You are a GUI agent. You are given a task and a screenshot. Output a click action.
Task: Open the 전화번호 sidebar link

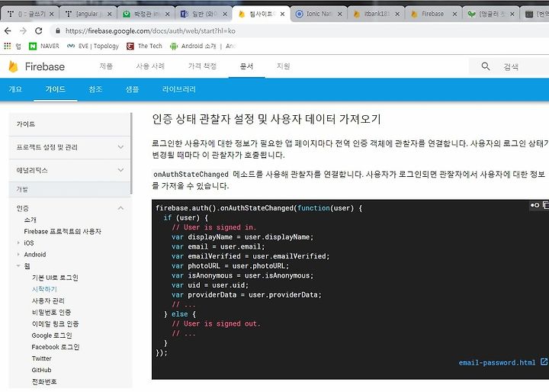click(x=44, y=381)
